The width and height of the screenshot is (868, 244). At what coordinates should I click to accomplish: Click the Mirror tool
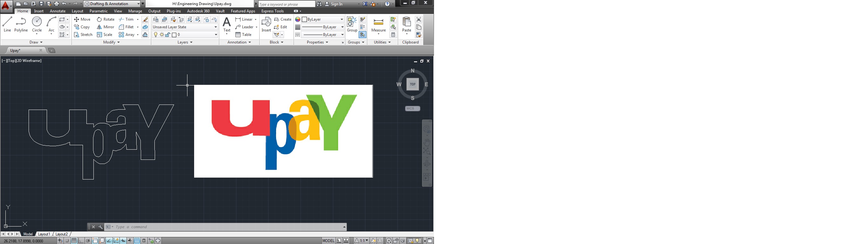[x=105, y=27]
